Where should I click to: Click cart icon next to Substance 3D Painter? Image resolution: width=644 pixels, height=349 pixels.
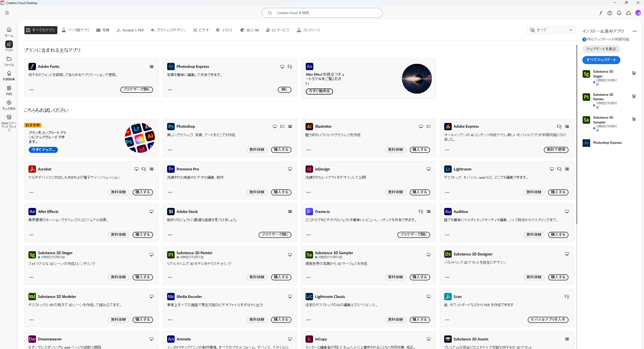tap(634, 96)
